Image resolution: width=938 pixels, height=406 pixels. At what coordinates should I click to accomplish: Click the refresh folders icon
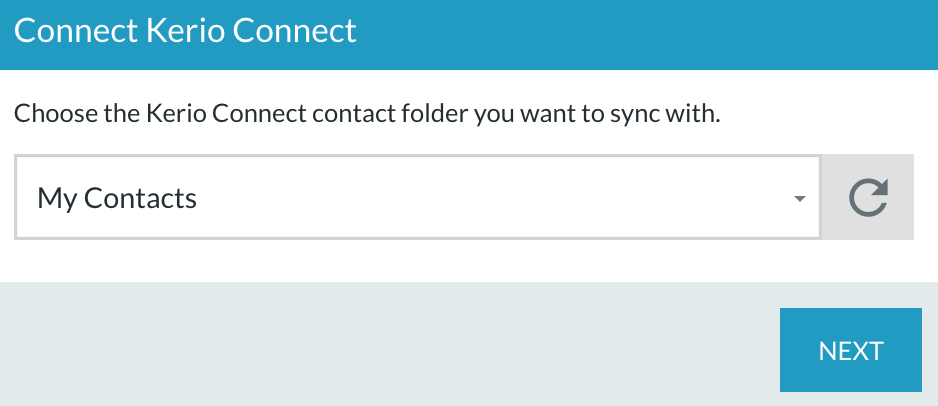click(868, 197)
